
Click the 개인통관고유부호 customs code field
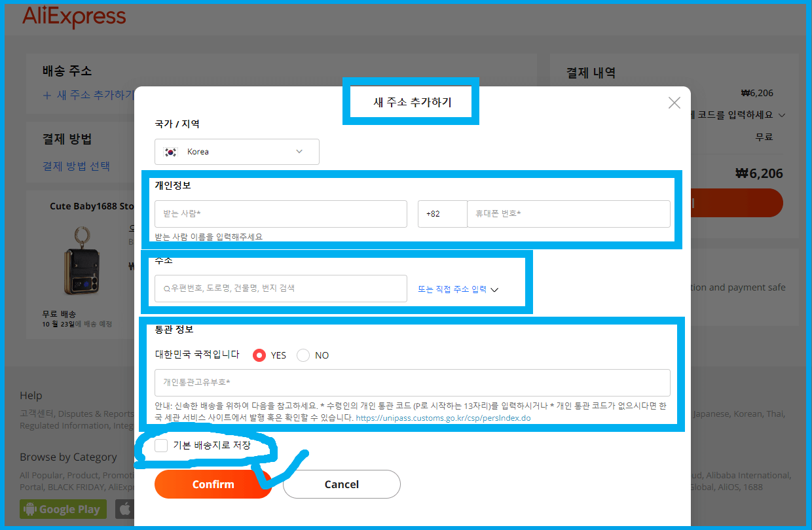(x=413, y=383)
